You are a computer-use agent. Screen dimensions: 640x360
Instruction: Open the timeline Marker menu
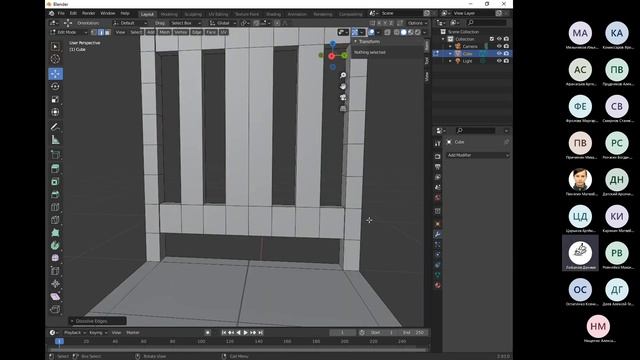(x=133, y=333)
